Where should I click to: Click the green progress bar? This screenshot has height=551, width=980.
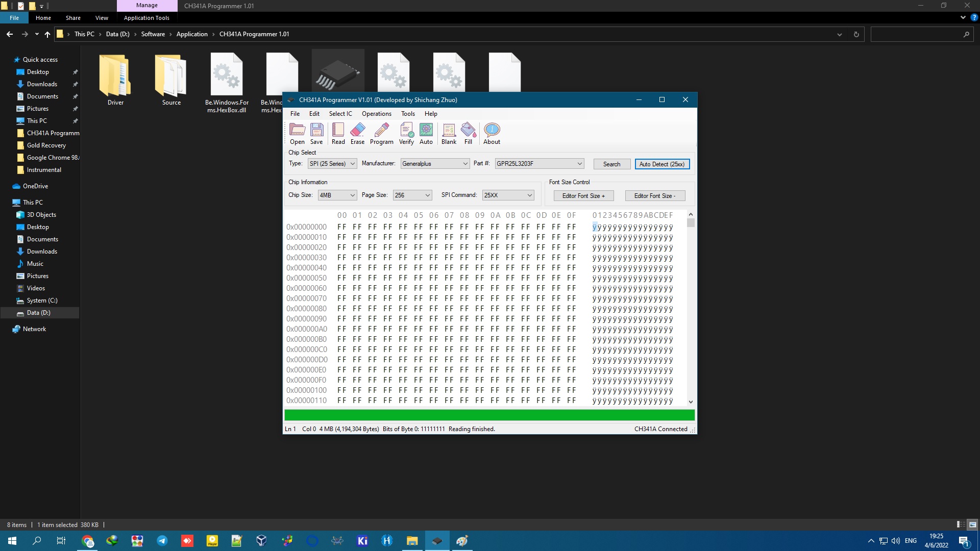489,415
